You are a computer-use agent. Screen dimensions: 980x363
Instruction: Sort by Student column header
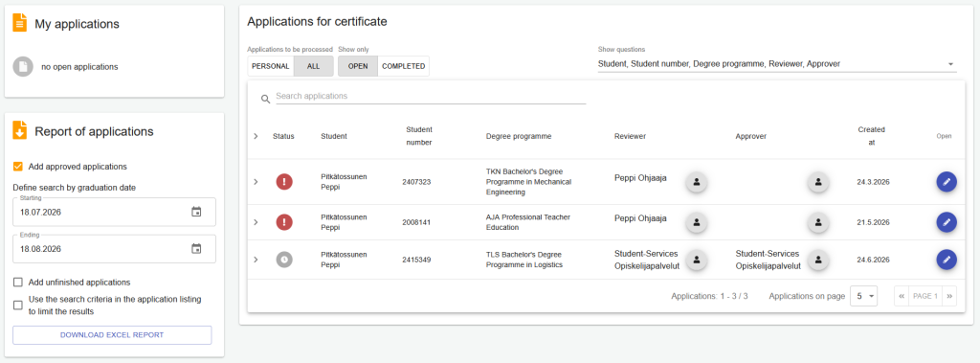point(334,136)
